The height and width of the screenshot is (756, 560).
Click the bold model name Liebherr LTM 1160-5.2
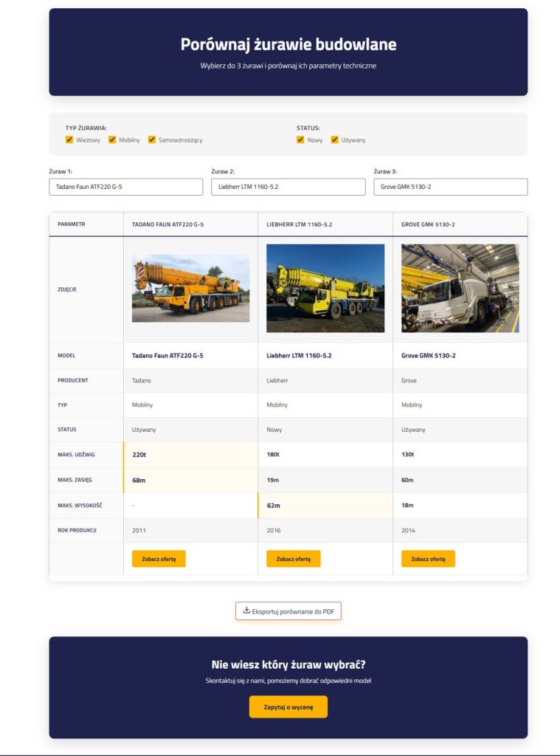coord(299,356)
